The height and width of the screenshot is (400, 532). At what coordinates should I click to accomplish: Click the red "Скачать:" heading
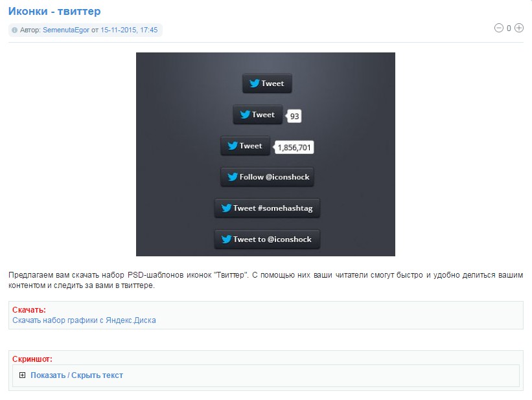click(29, 310)
